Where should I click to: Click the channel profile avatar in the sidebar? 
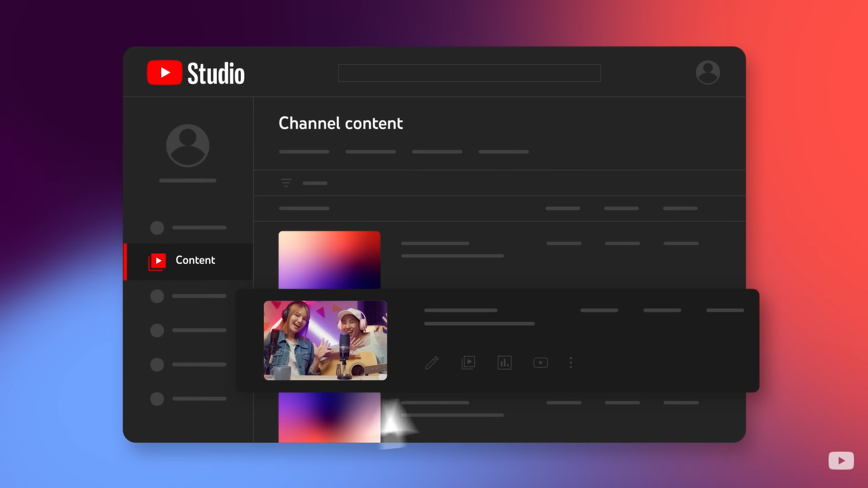point(187,145)
